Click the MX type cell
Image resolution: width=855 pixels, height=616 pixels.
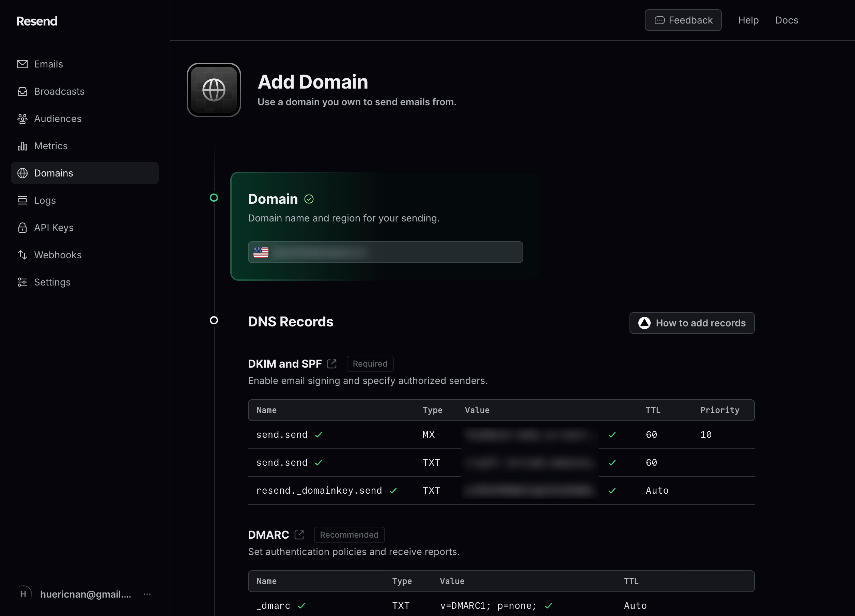[x=429, y=435]
